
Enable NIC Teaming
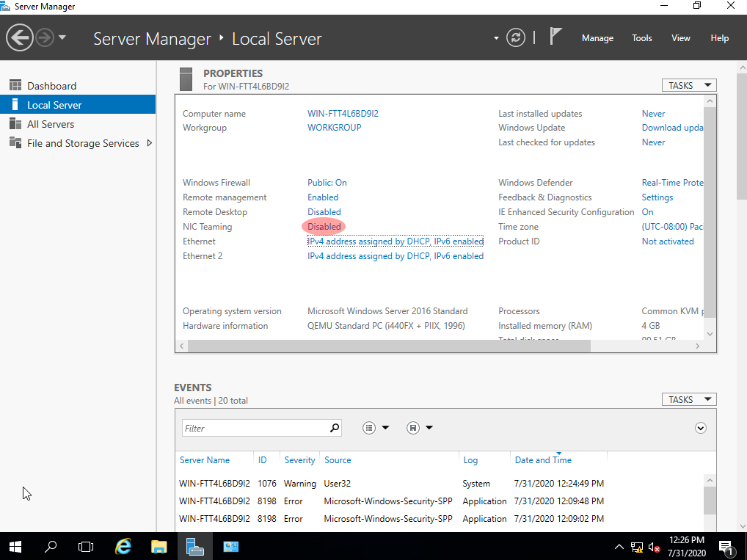point(324,226)
